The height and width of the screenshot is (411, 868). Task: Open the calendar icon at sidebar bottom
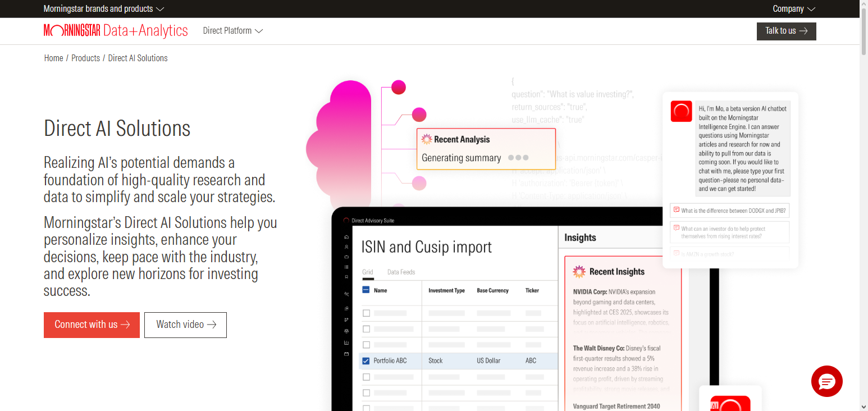click(346, 354)
